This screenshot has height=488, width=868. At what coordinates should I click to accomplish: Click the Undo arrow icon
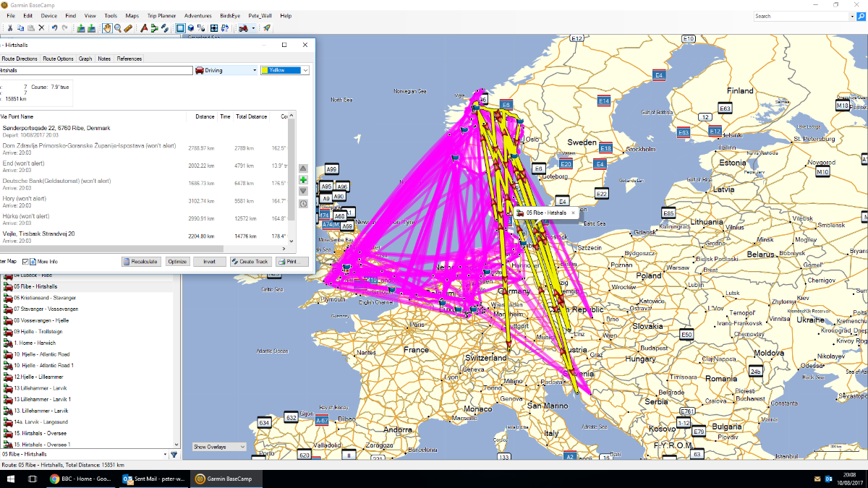tap(54, 28)
